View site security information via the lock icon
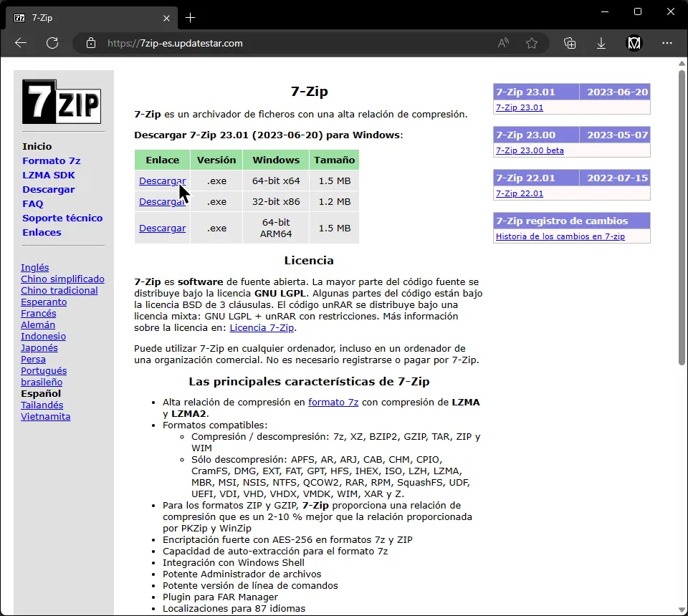Image resolution: width=688 pixels, height=616 pixels. click(90, 43)
